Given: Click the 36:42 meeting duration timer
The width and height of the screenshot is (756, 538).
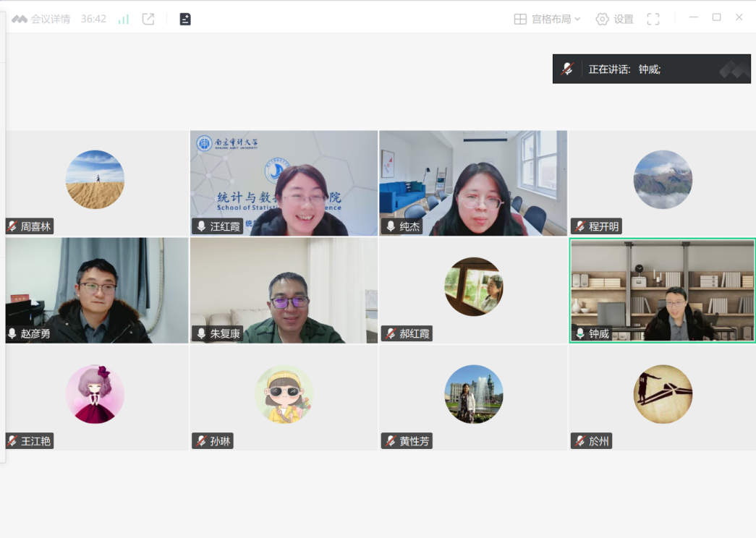Looking at the screenshot, I should (x=93, y=20).
